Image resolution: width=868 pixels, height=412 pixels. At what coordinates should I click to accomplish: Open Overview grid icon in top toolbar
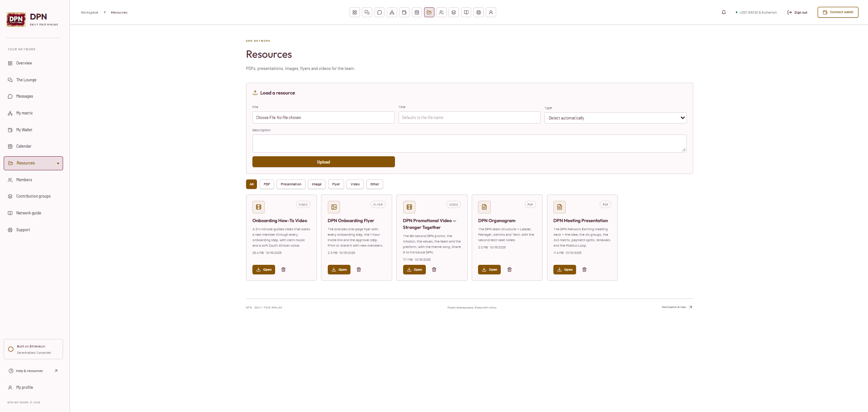click(355, 12)
